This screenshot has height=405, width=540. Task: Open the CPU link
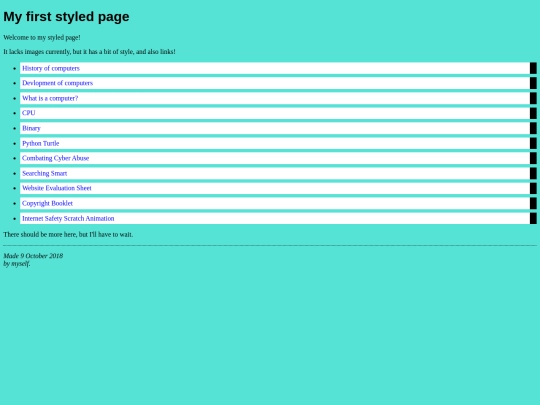tap(29, 113)
